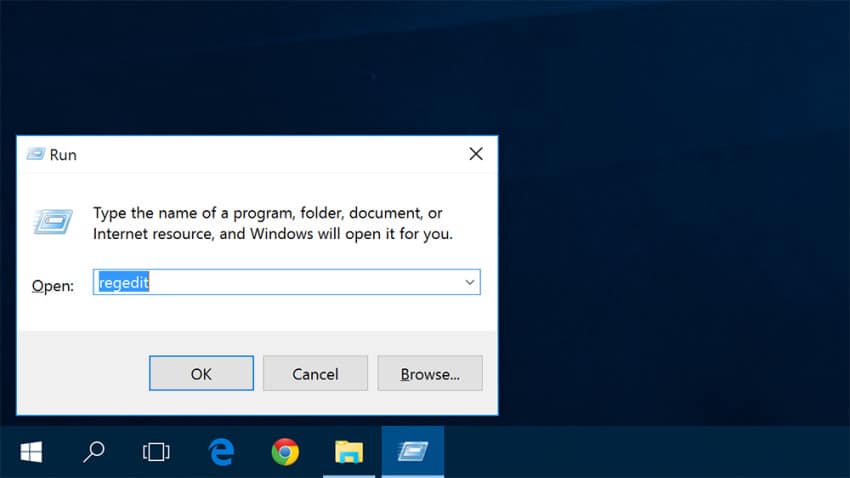The width and height of the screenshot is (850, 478).
Task: Click the "Open:" label
Action: tap(53, 286)
